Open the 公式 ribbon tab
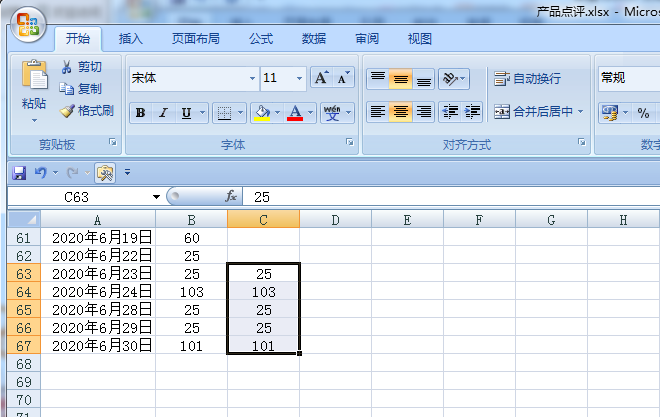This screenshot has width=660, height=417. 261,39
